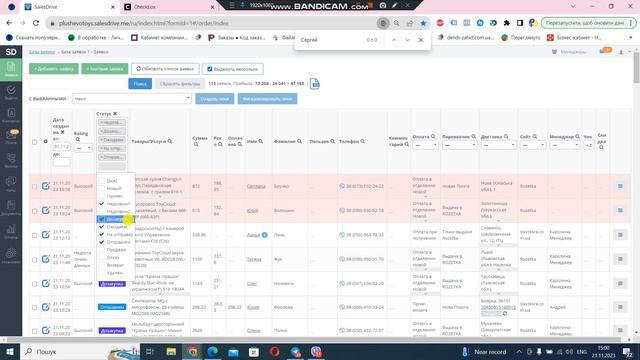
Task: Select the Продажа status option
Action: pyautogui.click(x=116, y=250)
